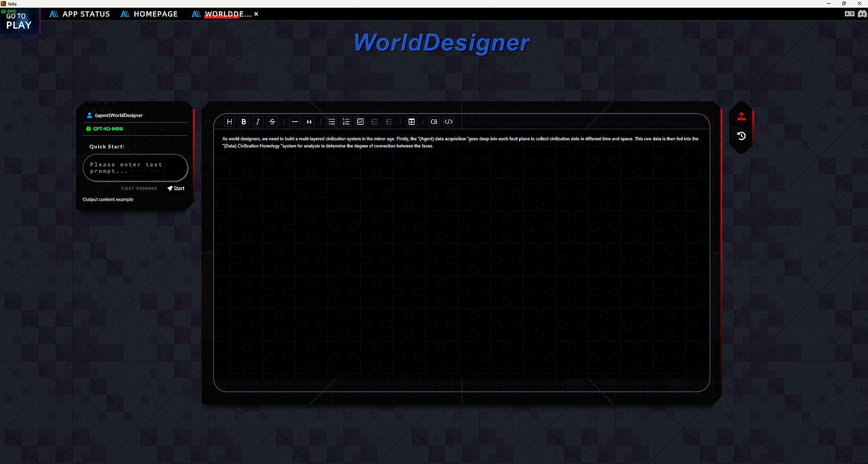This screenshot has height=464, width=868.
Task: Switch to the APP STATUS tab
Action: click(80, 14)
